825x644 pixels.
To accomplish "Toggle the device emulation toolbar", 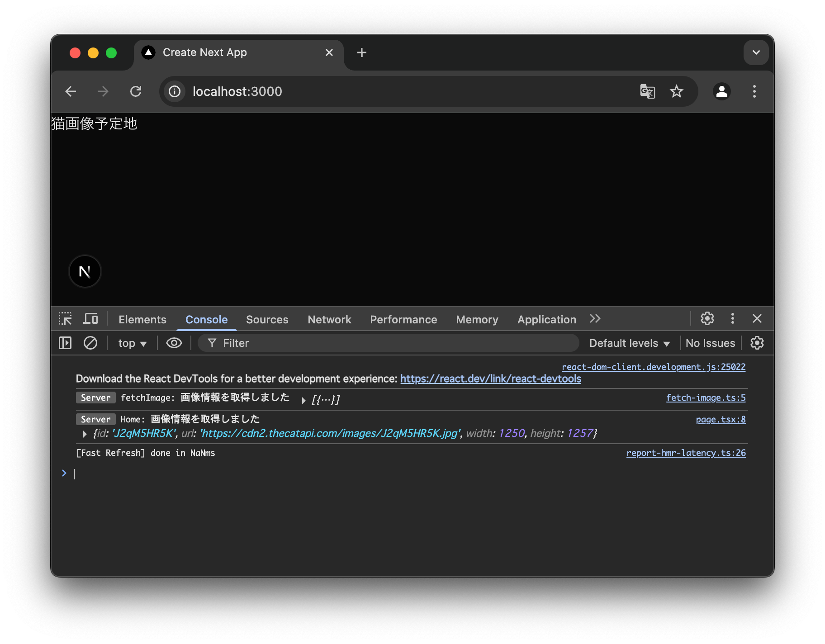I will coord(90,318).
